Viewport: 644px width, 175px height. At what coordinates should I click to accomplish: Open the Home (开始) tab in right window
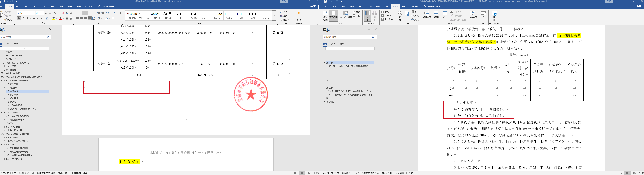(x=335, y=7)
